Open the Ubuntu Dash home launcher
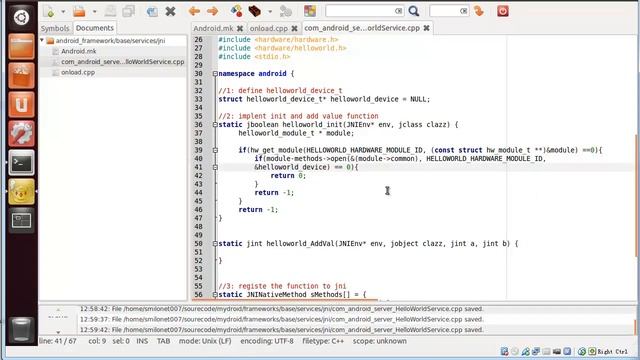The width and height of the screenshot is (640, 360). tap(21, 17)
